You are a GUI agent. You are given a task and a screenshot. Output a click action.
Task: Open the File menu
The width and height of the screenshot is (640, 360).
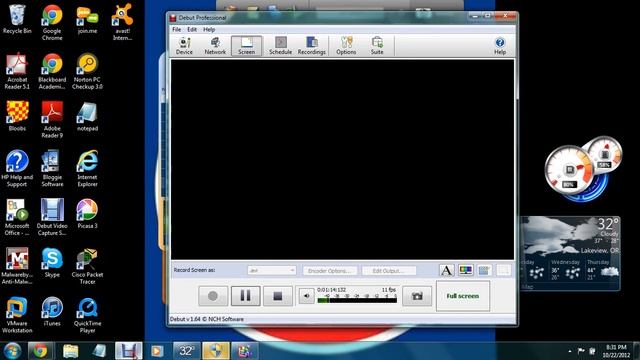[x=176, y=29]
